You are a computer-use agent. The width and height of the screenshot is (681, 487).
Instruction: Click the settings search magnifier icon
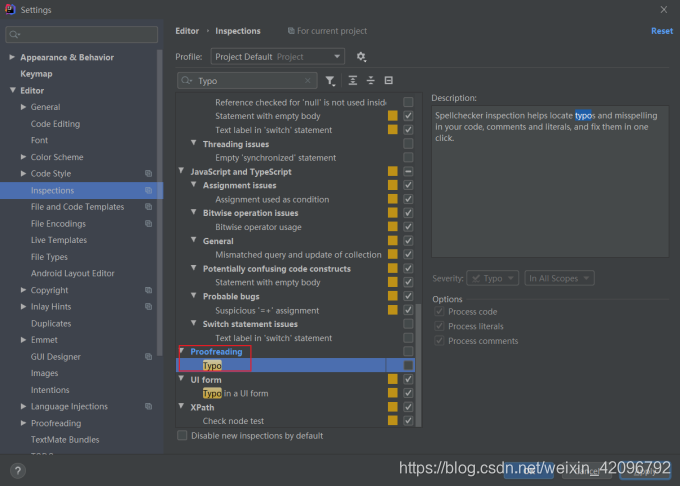coord(14,34)
